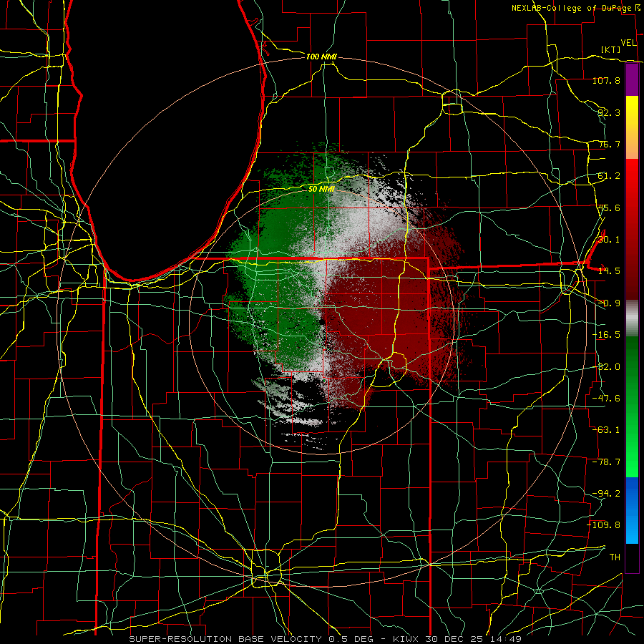Select the -78.7 velocity scale label
The height and width of the screenshot is (644, 644).
coord(606,462)
